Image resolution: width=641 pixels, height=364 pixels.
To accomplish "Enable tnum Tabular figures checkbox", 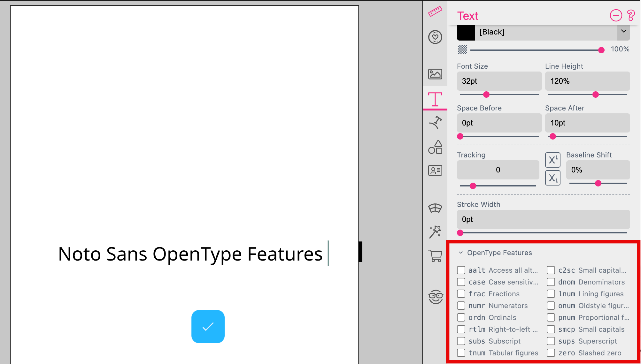I will pos(461,353).
